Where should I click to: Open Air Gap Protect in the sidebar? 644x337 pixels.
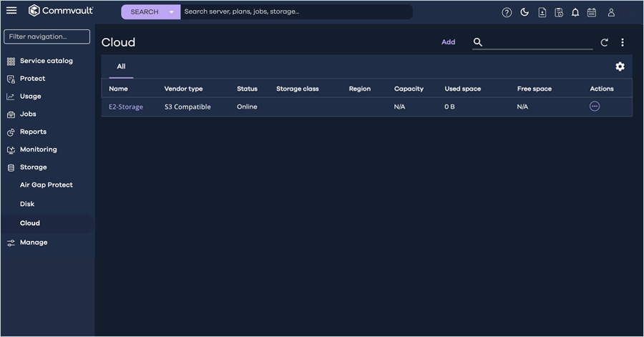click(x=47, y=185)
